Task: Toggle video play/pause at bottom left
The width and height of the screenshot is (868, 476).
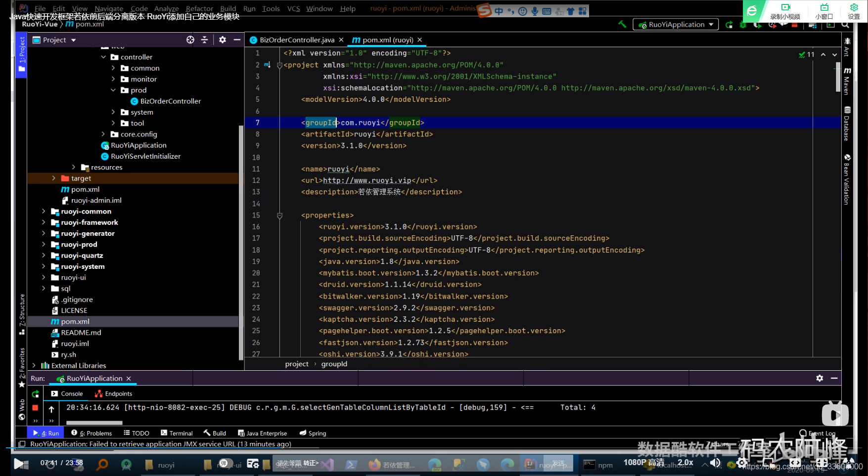Action: tap(21, 464)
